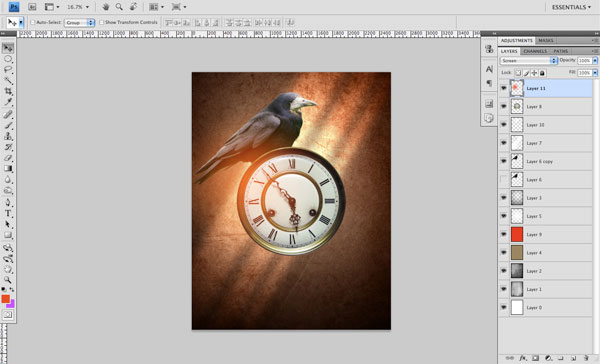The image size is (600, 364).
Task: Select the Gradient tool
Action: 8,168
